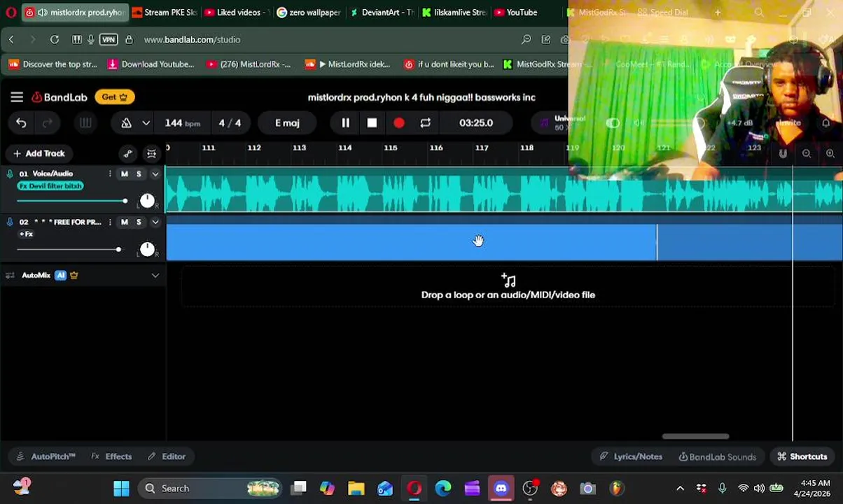Undo the last studio action
The width and height of the screenshot is (843, 504).
(21, 123)
